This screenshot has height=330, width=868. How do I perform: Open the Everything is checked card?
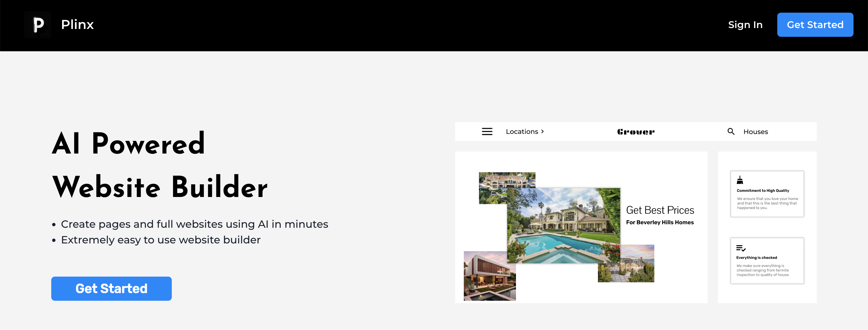(767, 261)
